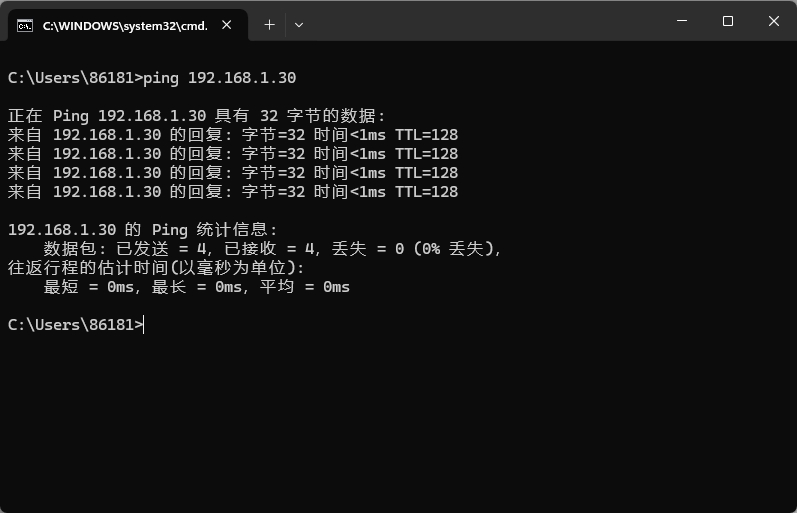Open a new terminal tab
This screenshot has width=797, height=513.
pyautogui.click(x=269, y=25)
